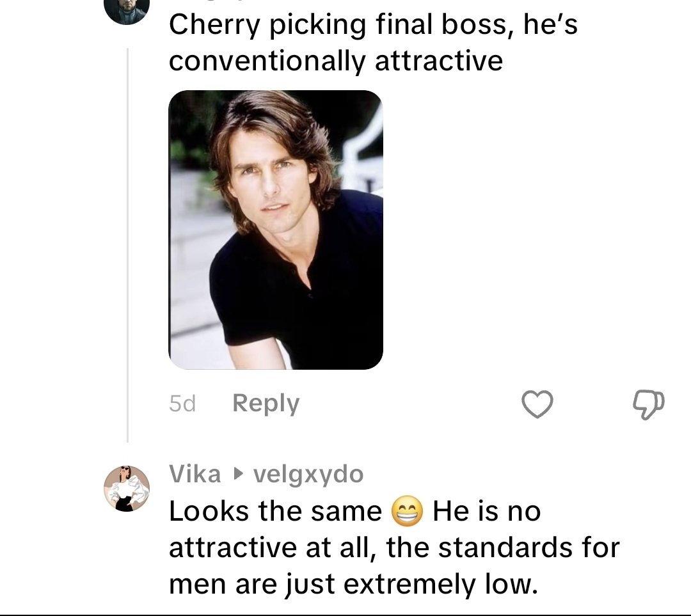Open Vika's profile via username
Viewport: 691px width, 616px height.
(x=195, y=475)
